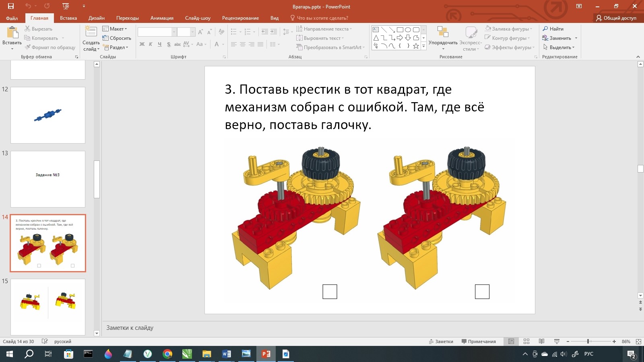Viewport: 644px width, 362px height.
Task: Toggle the Notes (Заметки) pane button
Action: [x=441, y=341]
